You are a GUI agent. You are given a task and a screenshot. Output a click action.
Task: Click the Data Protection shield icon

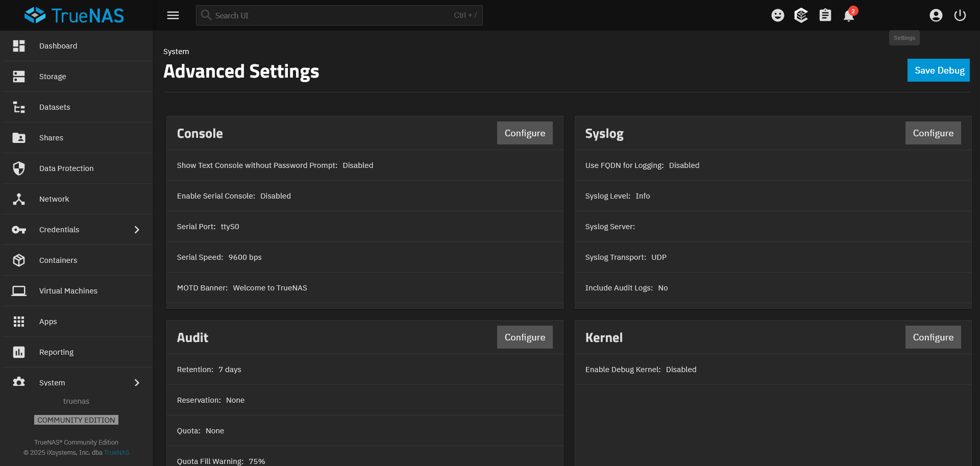pyautogui.click(x=19, y=168)
